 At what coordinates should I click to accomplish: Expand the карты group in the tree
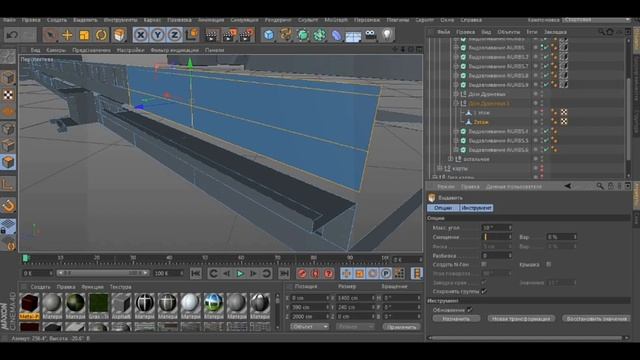pos(439,168)
